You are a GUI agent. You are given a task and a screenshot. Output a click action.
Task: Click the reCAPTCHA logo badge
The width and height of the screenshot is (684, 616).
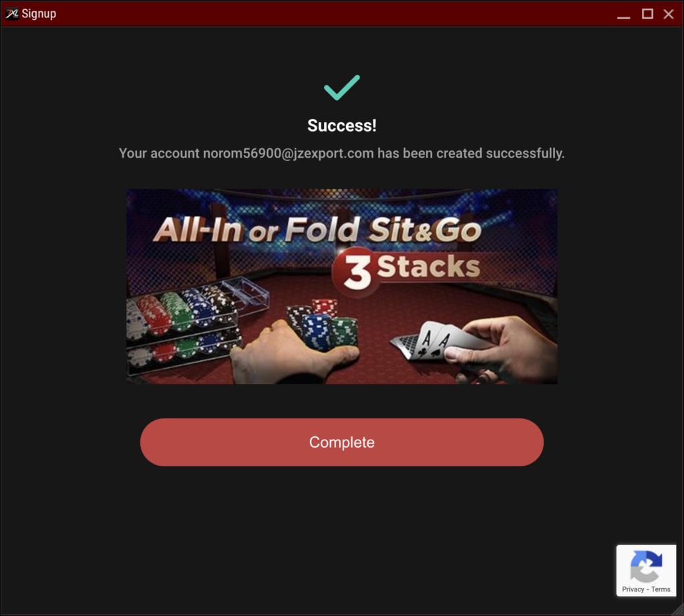646,566
